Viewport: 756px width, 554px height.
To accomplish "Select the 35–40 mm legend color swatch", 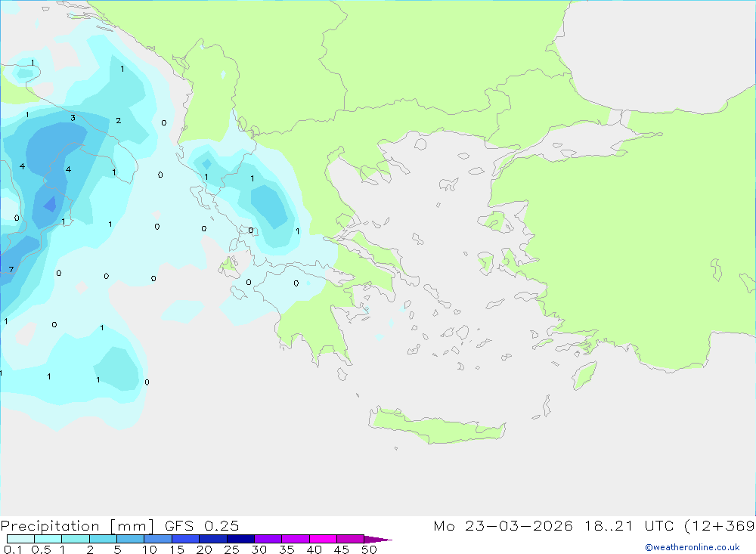I will [x=296, y=539].
